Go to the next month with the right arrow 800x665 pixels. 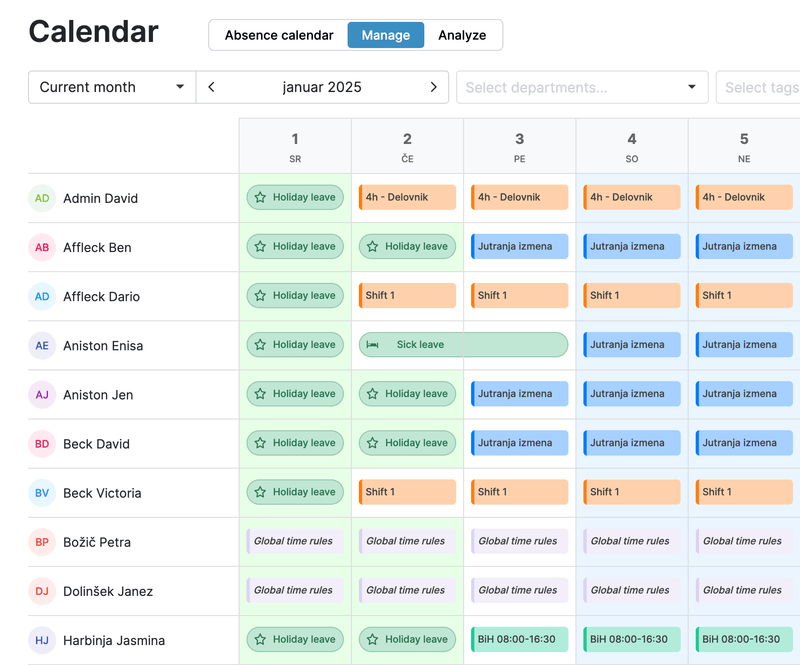pyautogui.click(x=434, y=87)
